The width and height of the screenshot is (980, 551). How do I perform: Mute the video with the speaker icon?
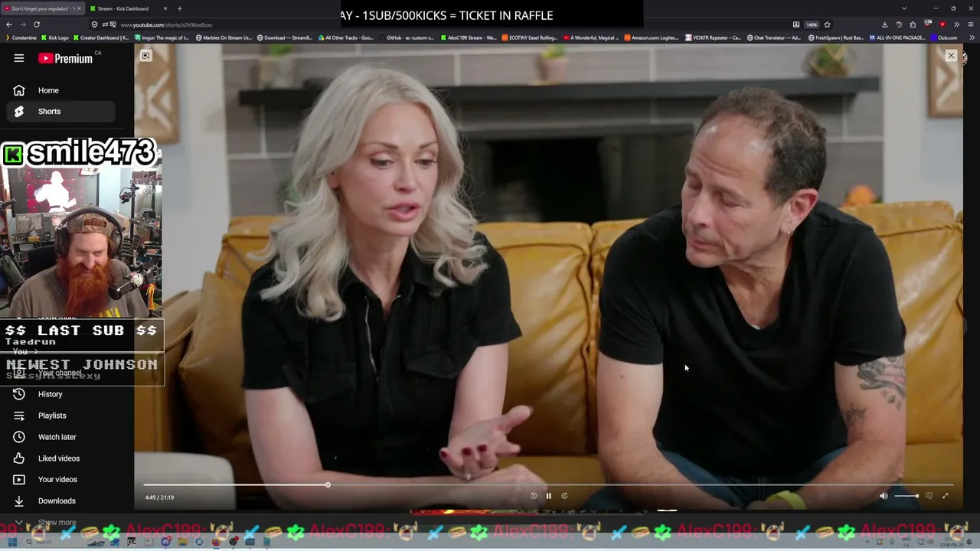884,496
